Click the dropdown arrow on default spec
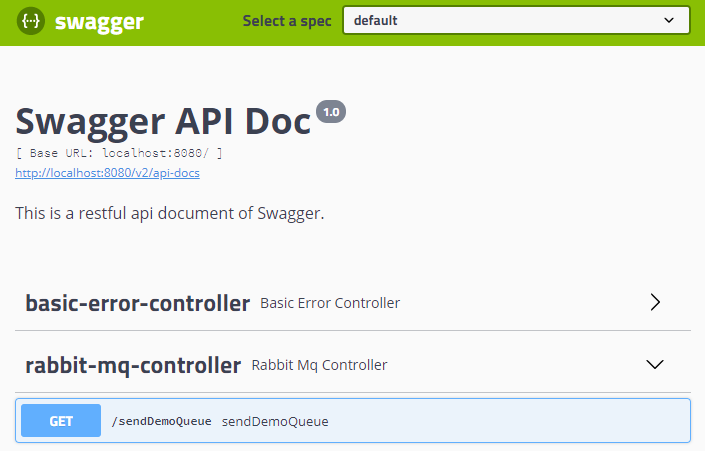The image size is (705, 451). point(669,20)
